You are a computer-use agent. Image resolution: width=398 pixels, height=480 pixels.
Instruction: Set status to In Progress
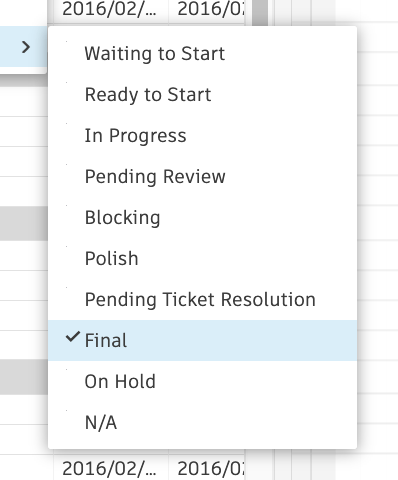click(202, 135)
